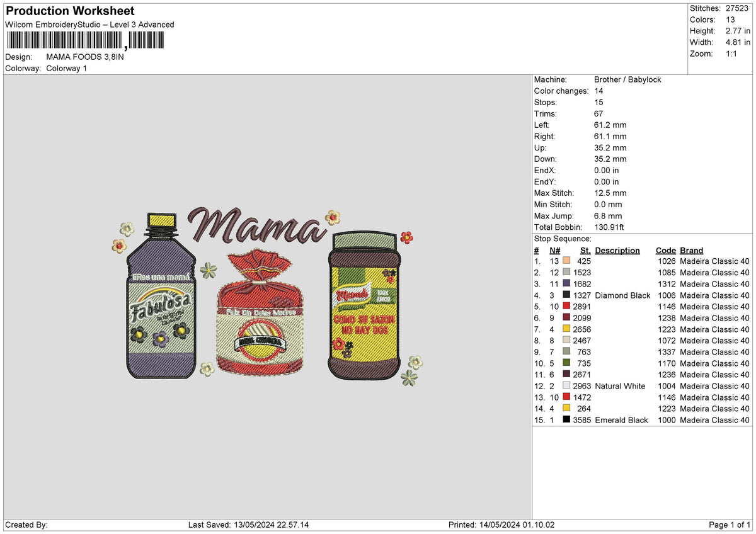The height and width of the screenshot is (534, 756).
Task: Click the dark red swatch for stop 6
Action: 566,317
